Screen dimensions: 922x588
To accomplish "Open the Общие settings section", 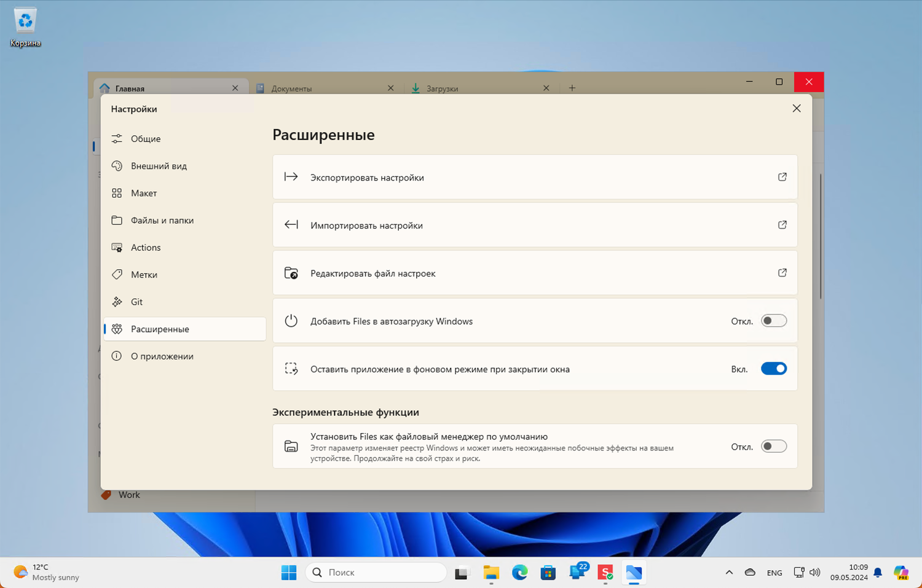I will [184, 139].
